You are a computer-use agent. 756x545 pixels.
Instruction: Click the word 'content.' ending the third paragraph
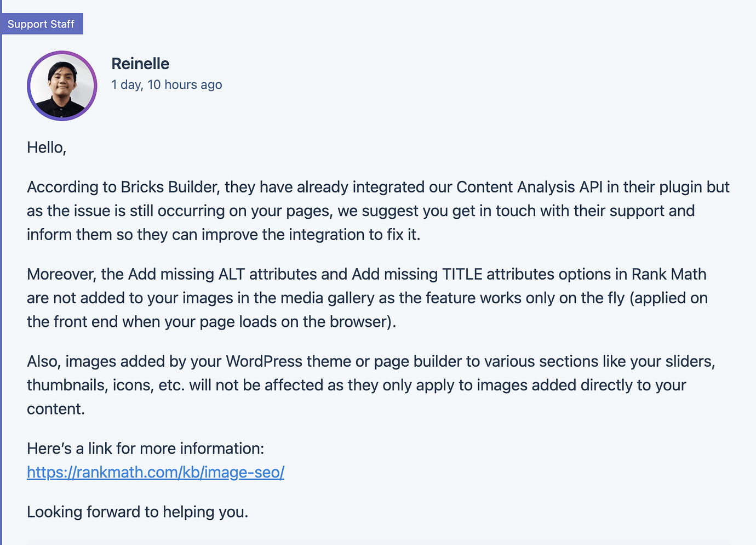(x=56, y=408)
